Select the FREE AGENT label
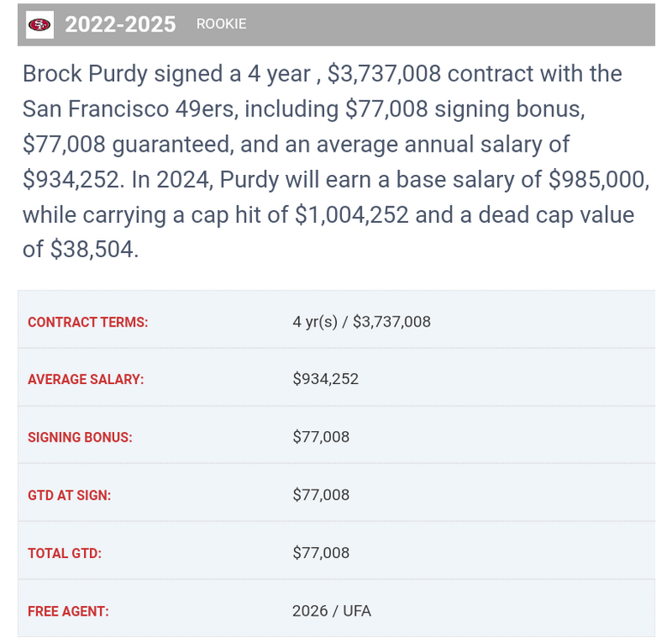Image resolution: width=672 pixels, height=643 pixels. click(69, 611)
